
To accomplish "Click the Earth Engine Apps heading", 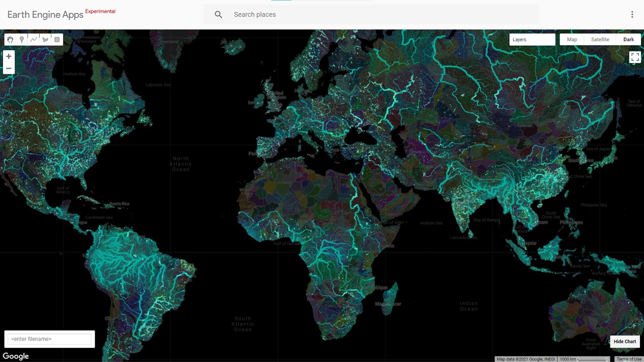I will tap(45, 15).
